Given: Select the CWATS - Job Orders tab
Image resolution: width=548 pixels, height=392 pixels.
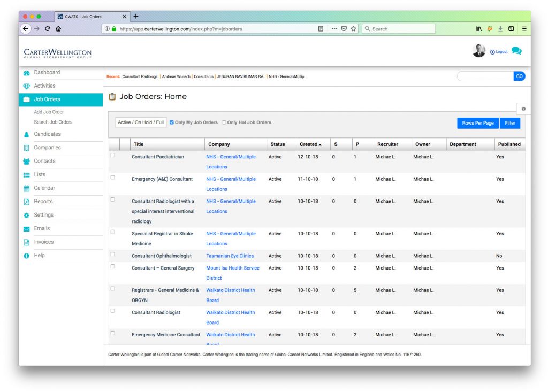Looking at the screenshot, I should [92, 17].
